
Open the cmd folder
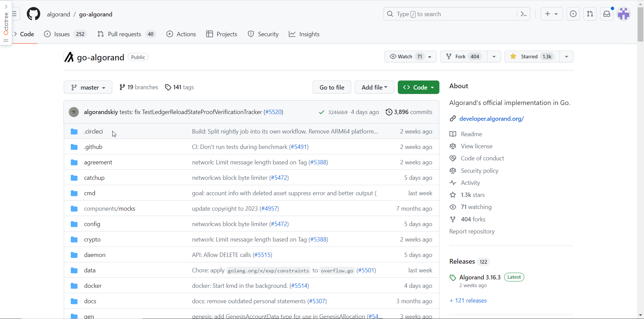(90, 193)
